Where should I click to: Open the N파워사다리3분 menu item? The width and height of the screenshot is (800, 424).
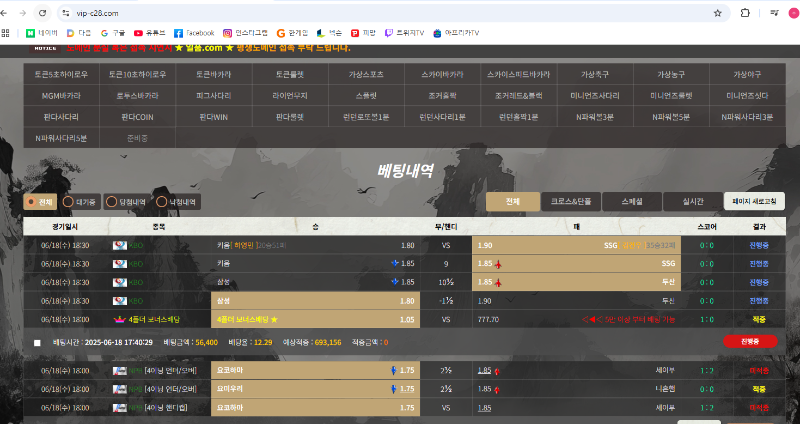tap(747, 117)
